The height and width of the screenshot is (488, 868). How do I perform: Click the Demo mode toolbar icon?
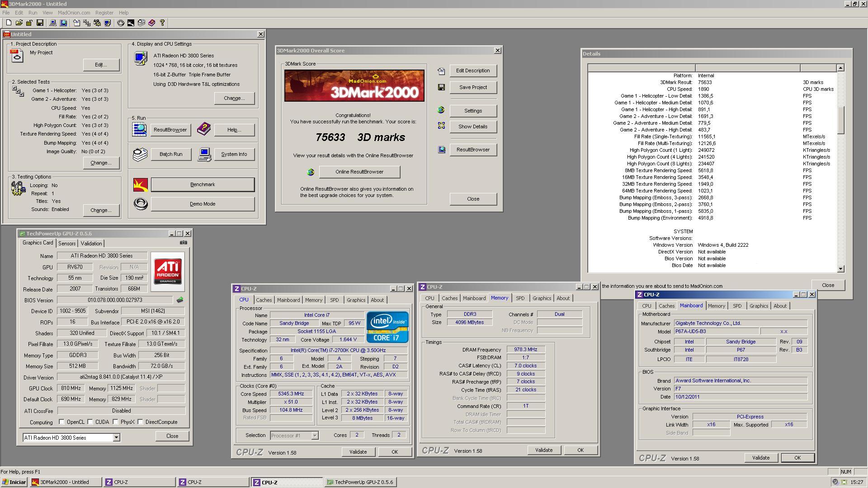[x=121, y=23]
